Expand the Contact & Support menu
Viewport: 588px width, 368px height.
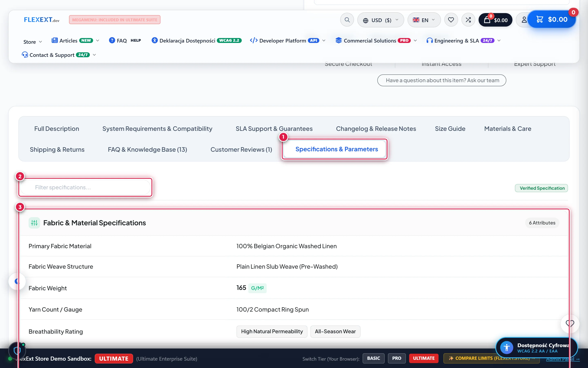pos(59,55)
